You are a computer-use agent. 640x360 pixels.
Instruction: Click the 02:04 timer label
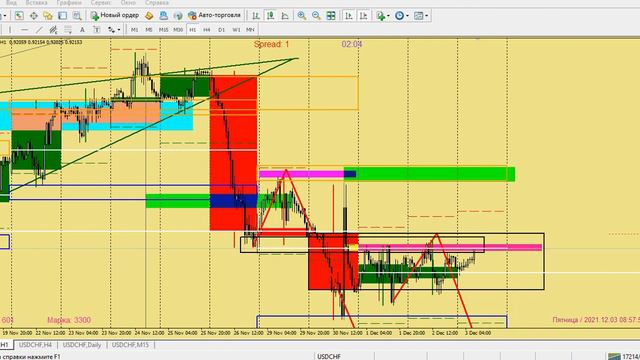click(352, 44)
